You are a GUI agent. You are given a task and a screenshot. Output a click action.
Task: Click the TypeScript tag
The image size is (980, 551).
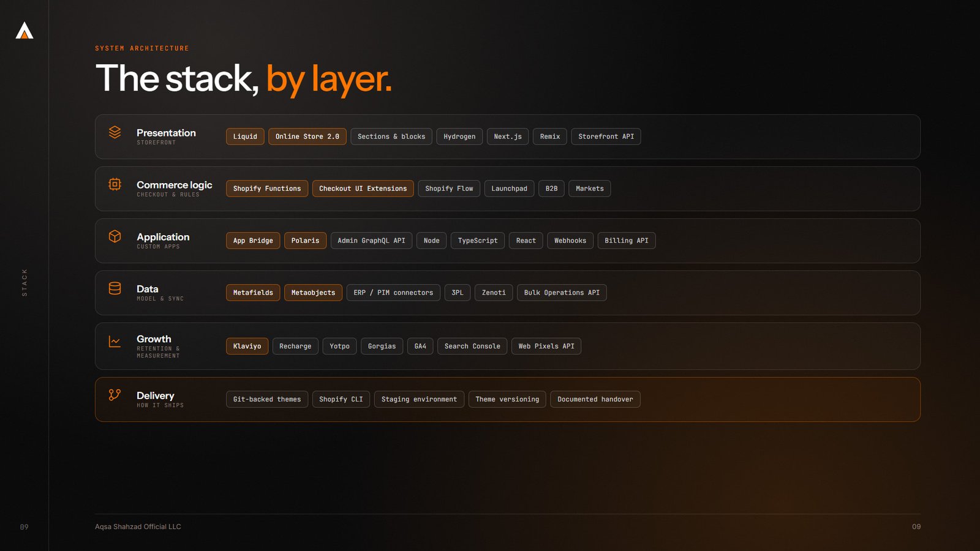coord(478,241)
